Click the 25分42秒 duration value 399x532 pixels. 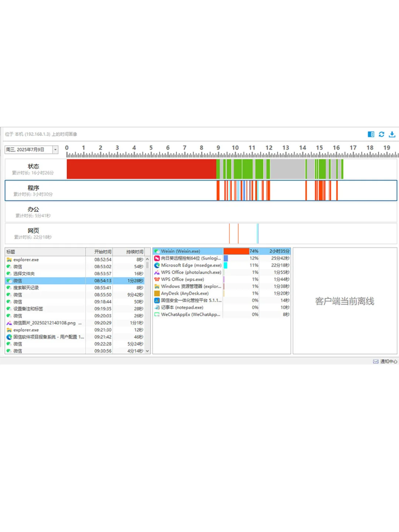(280, 258)
